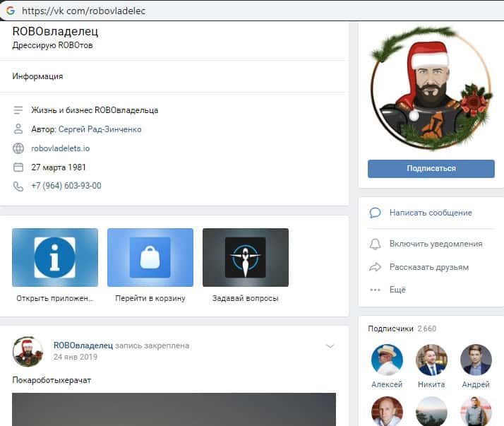Expand the pinned post actions chevron
The width and height of the screenshot is (504, 426).
click(x=330, y=346)
